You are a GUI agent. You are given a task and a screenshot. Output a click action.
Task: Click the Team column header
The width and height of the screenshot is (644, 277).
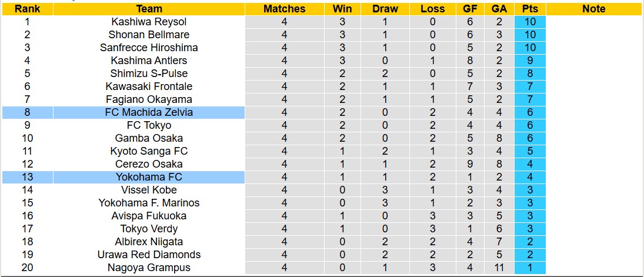[x=149, y=9]
